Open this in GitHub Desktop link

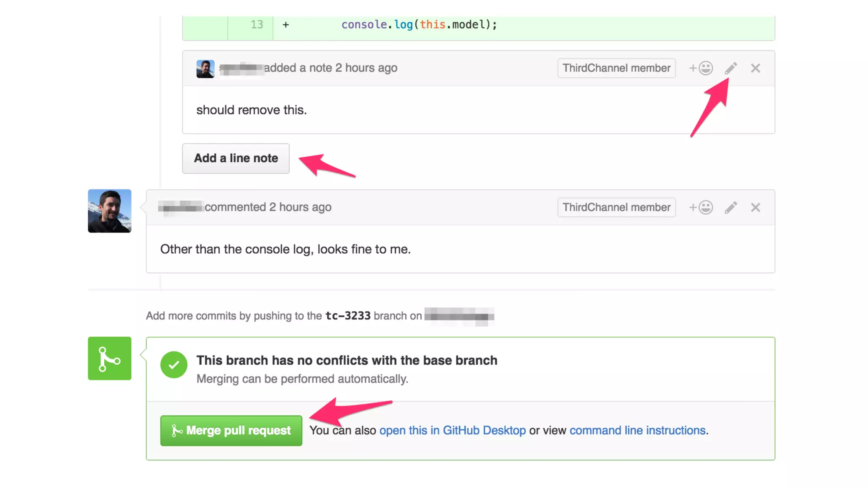[452, 430]
